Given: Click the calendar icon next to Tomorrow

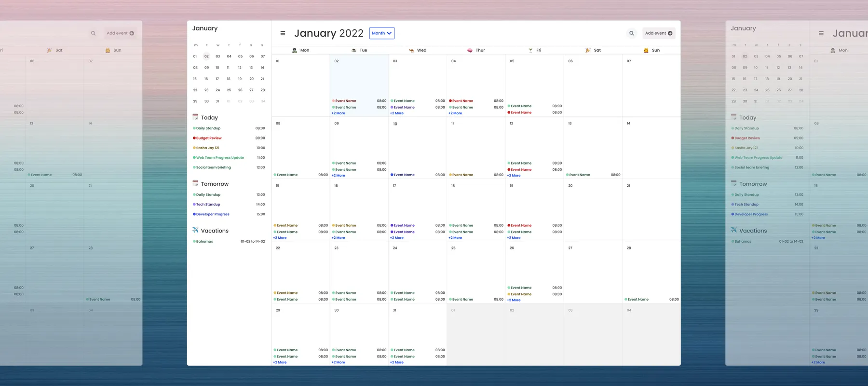Looking at the screenshot, I should [195, 183].
